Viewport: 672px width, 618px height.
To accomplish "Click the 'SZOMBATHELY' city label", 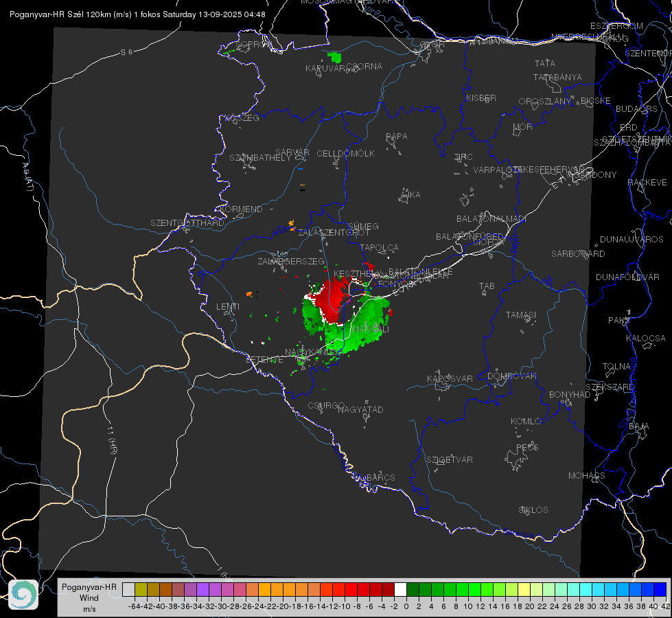I will 260,158.
